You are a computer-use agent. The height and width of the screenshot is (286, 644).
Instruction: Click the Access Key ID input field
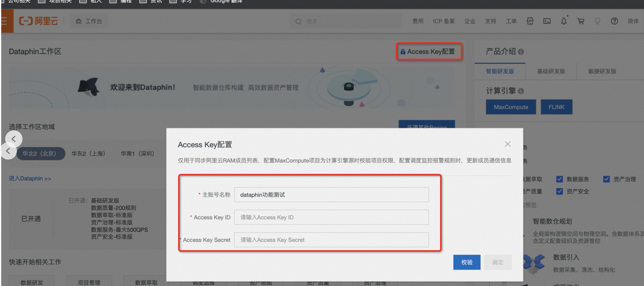(331, 217)
